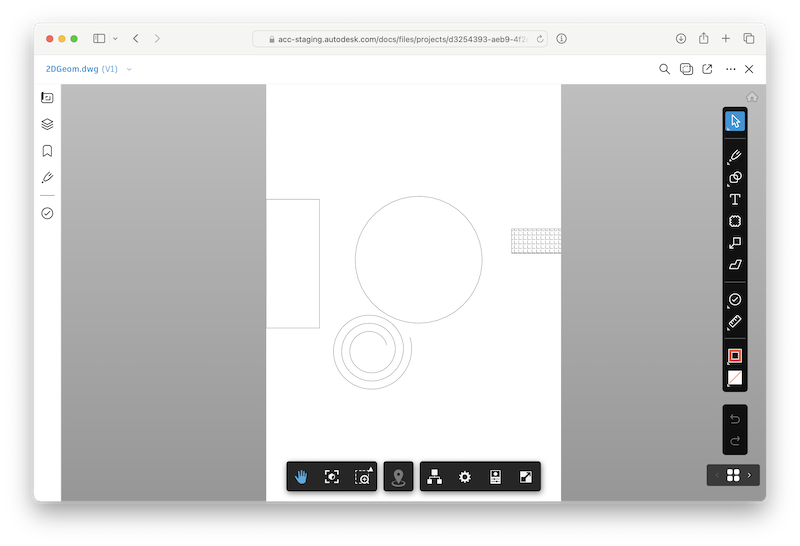This screenshot has height=546, width=800.
Task: Open the Layers panel in left sidebar
Action: 47,125
